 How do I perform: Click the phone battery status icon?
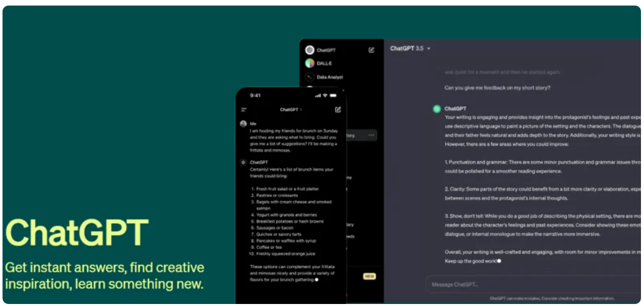click(x=333, y=95)
